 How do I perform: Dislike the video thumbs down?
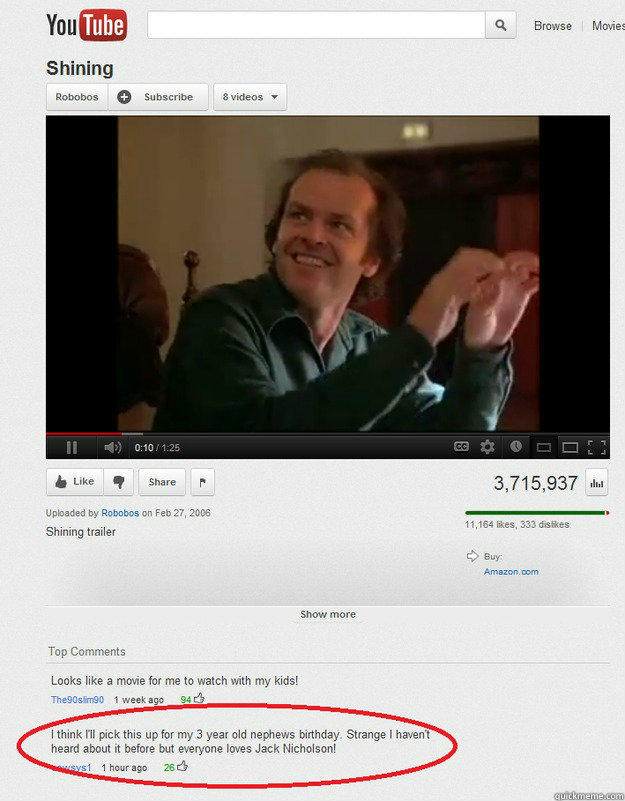pos(119,482)
